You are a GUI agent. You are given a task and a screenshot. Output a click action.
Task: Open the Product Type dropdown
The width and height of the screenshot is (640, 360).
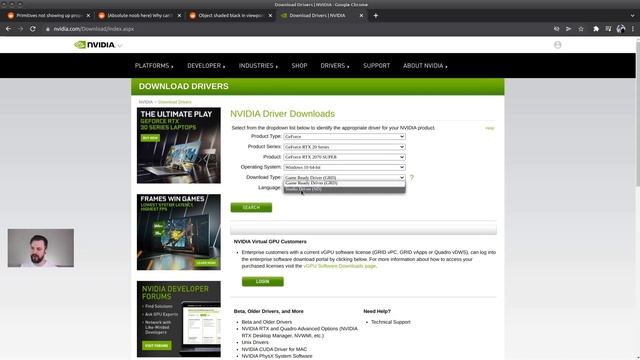coord(344,136)
